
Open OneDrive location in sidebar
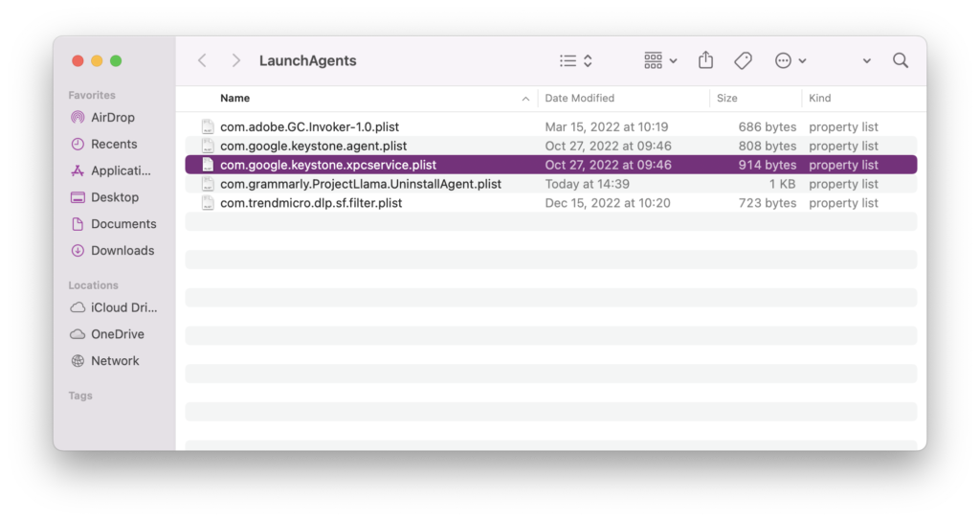[117, 334]
